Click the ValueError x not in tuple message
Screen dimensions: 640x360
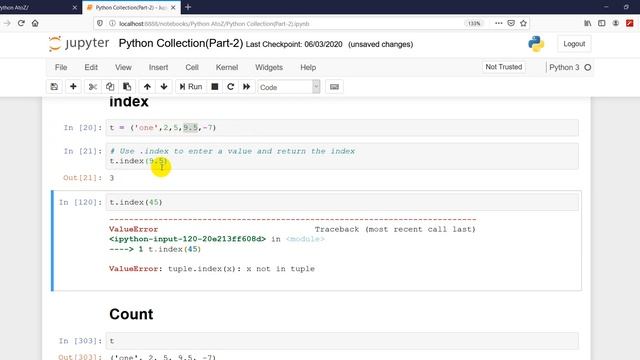point(211,269)
